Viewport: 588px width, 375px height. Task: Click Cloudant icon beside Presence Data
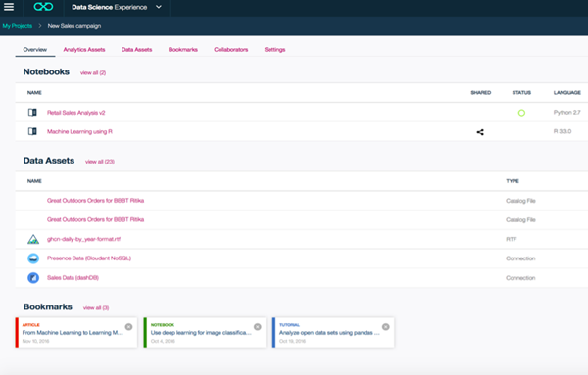click(33, 258)
